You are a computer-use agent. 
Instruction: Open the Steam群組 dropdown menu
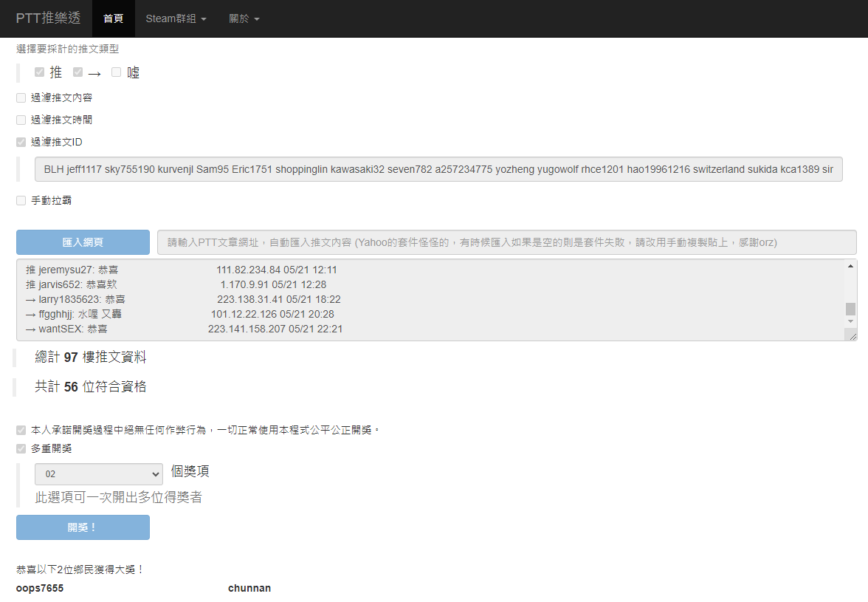click(x=176, y=18)
